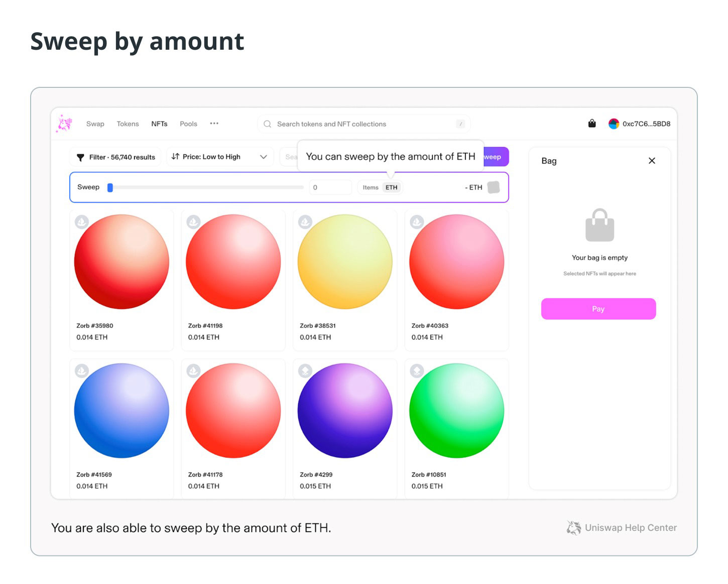Viewport: 728px width, 584px height.
Task: Click the Sweep slider handle
Action: [110, 187]
